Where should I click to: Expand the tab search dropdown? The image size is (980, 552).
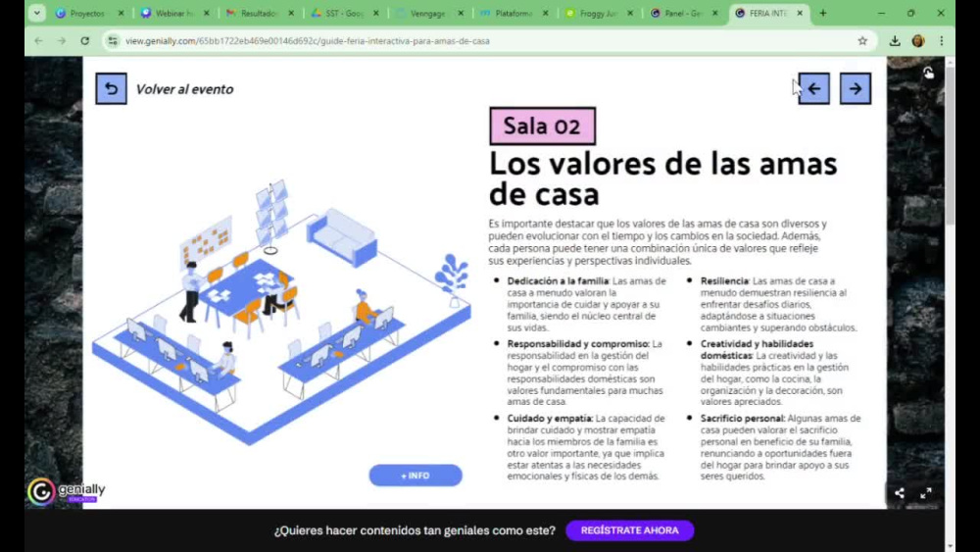(37, 13)
